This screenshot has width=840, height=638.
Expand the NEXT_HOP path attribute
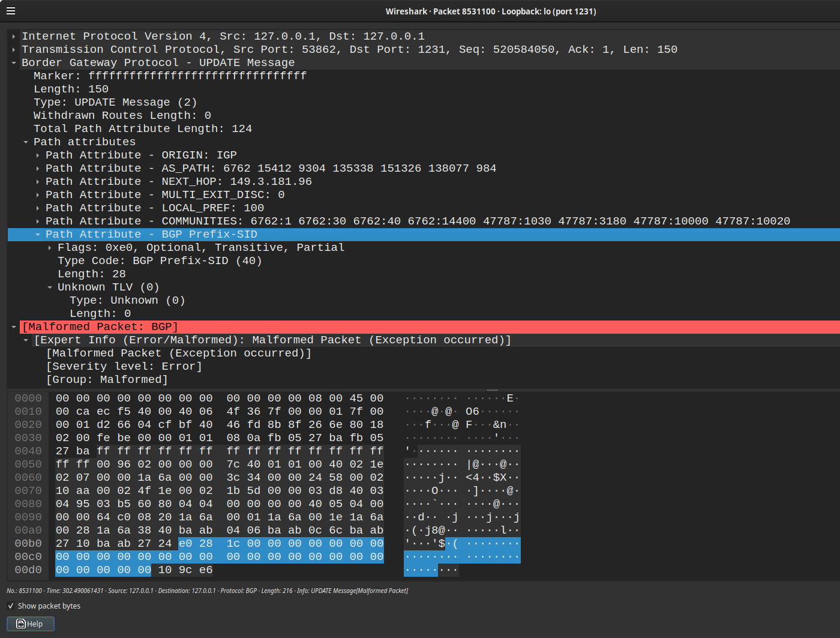coord(38,182)
